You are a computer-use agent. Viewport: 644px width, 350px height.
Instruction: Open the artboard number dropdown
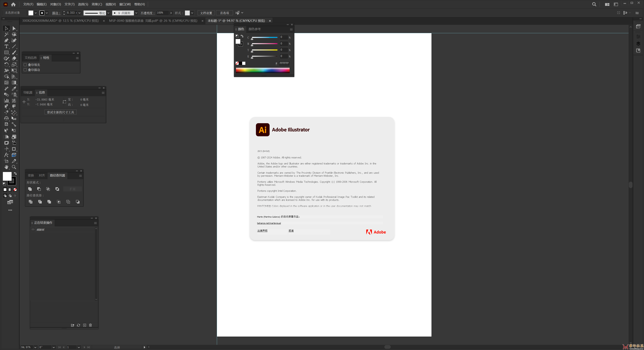[79, 347]
